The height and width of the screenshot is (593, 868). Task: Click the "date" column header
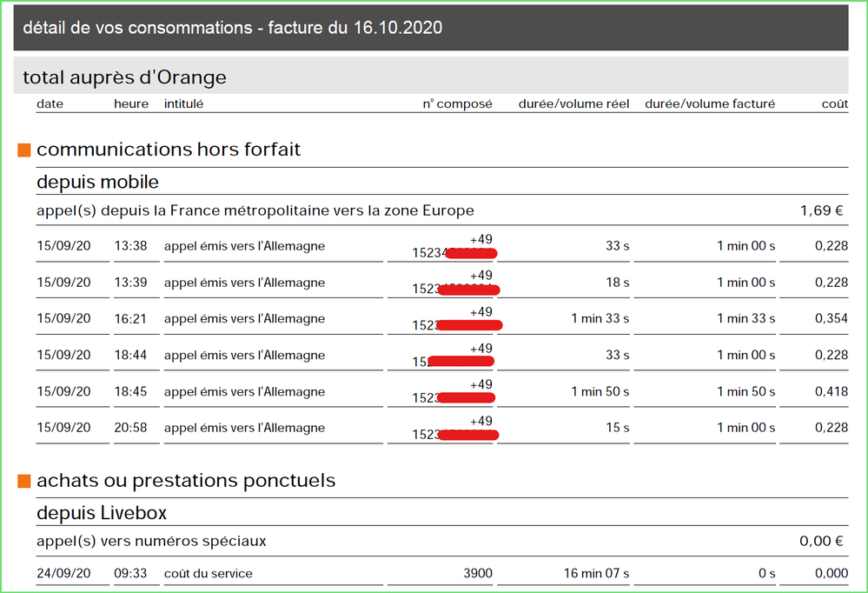pos(50,104)
